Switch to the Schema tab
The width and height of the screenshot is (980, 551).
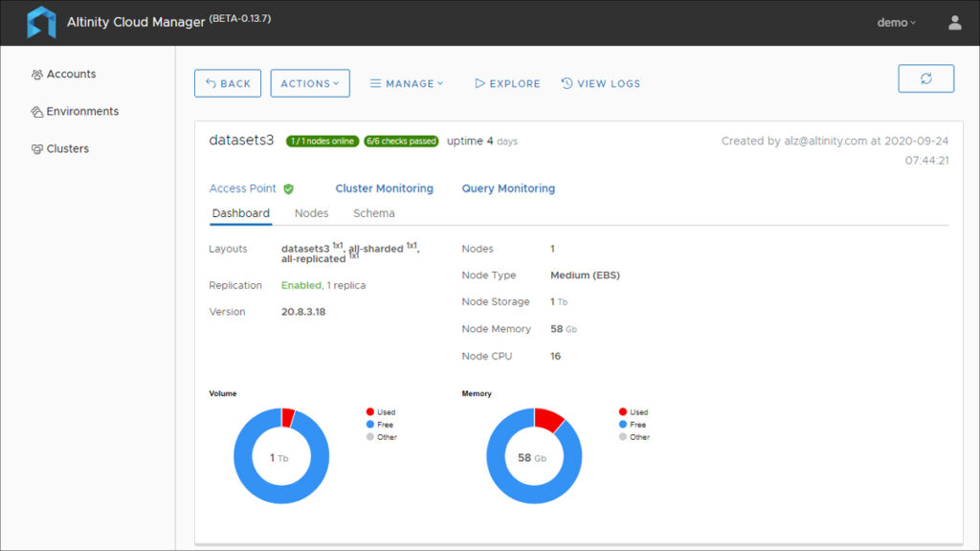[x=374, y=213]
